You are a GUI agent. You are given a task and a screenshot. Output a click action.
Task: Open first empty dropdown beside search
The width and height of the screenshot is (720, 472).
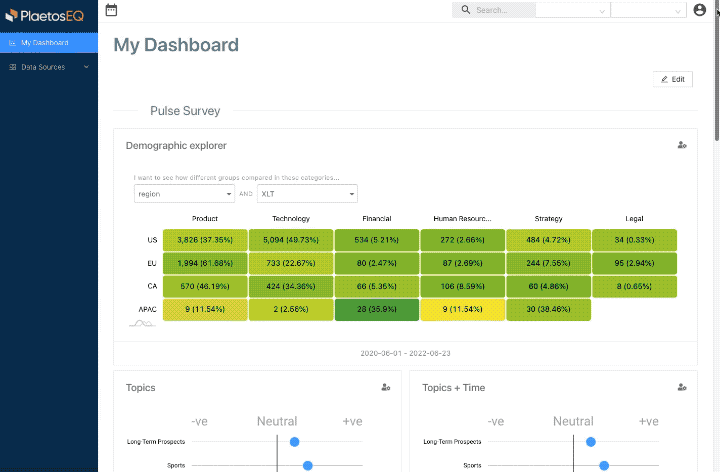pyautogui.click(x=573, y=10)
